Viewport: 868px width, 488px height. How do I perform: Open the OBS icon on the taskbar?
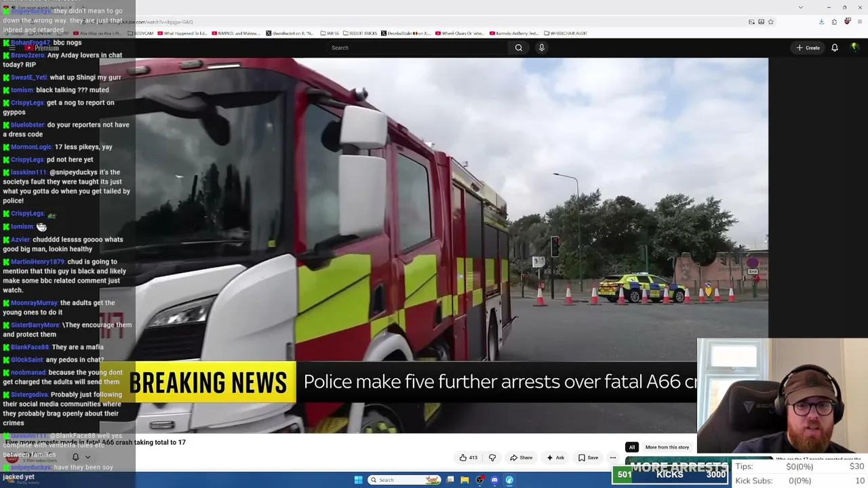tap(479, 480)
